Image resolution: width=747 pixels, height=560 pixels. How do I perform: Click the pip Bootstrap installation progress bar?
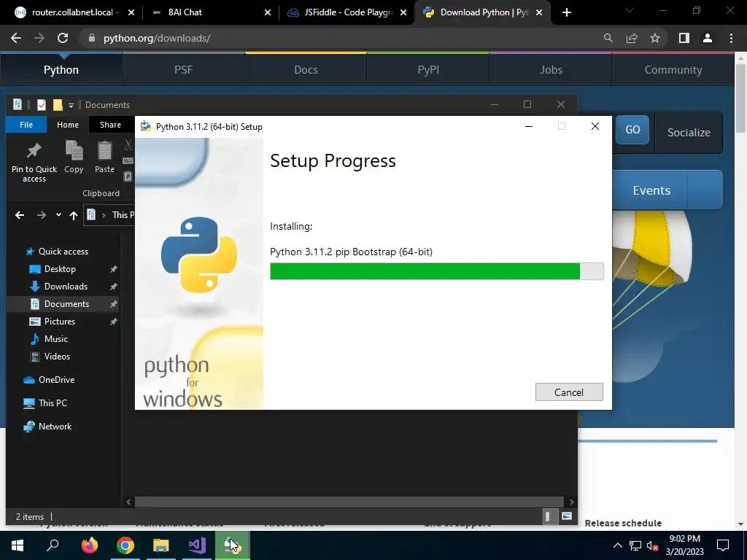pyautogui.click(x=436, y=271)
